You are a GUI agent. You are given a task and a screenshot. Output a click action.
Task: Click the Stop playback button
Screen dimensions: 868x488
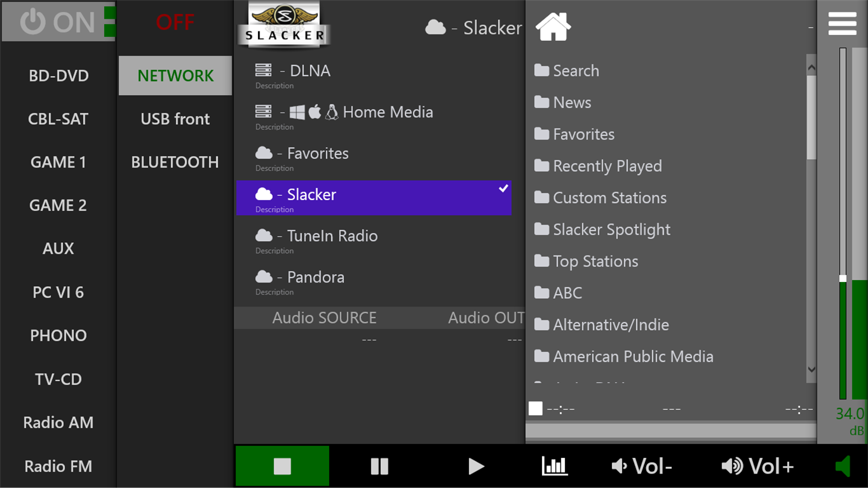click(282, 466)
